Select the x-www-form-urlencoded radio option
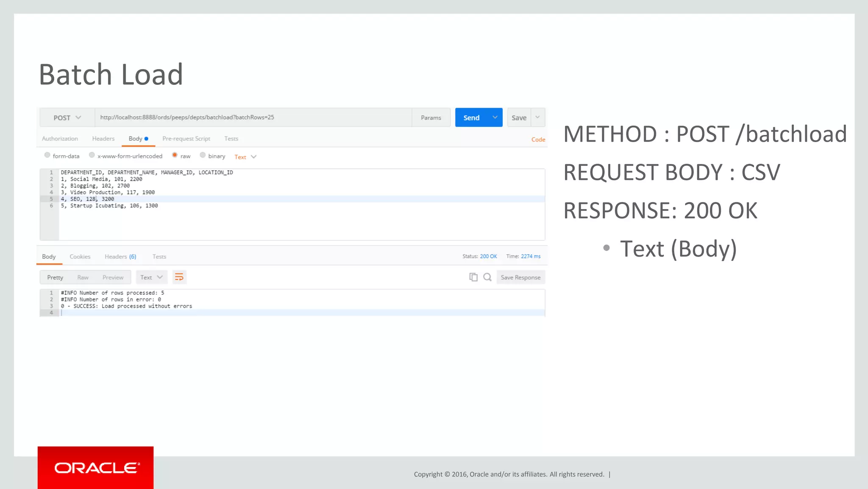 (92, 155)
